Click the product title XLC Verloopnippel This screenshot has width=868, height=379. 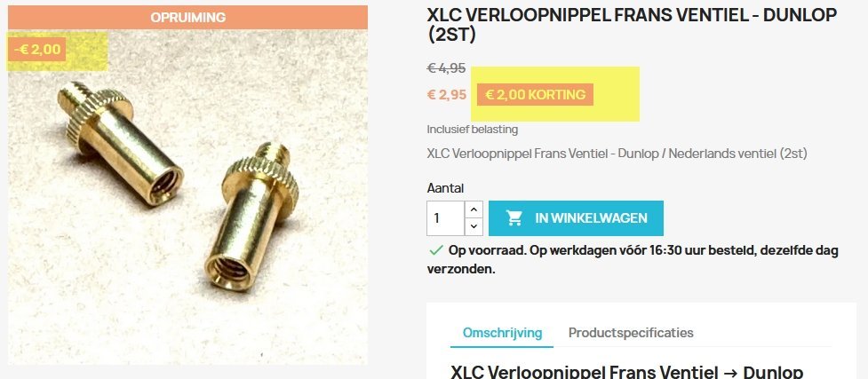[x=632, y=24]
